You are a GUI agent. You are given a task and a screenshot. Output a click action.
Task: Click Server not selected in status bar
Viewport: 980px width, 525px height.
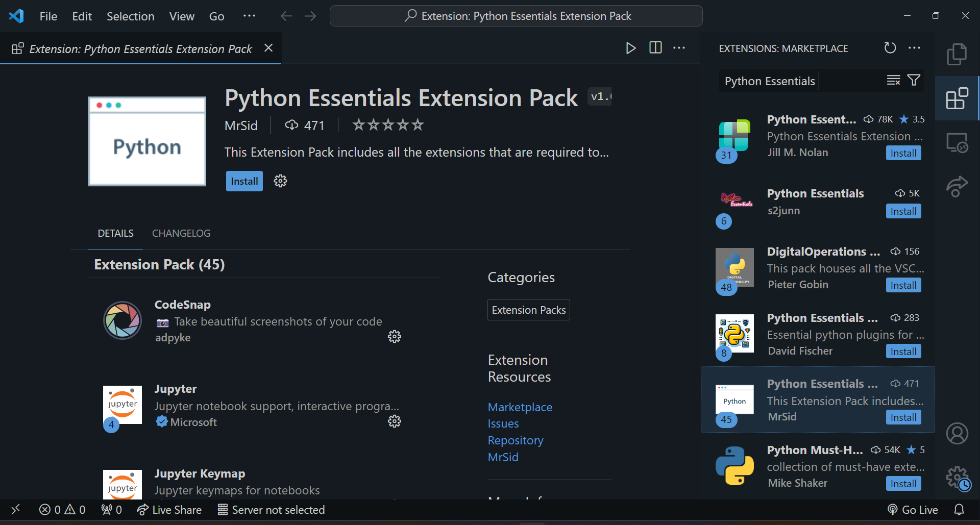pos(271,510)
